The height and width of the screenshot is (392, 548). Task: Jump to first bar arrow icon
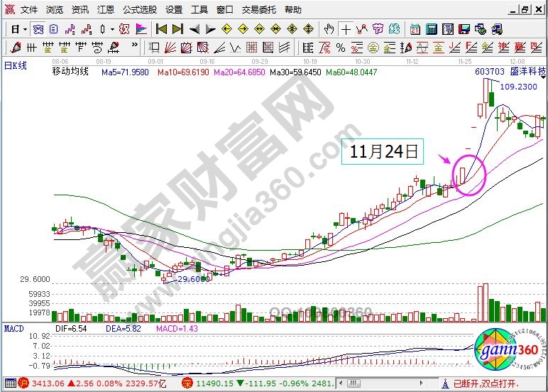coord(161,29)
